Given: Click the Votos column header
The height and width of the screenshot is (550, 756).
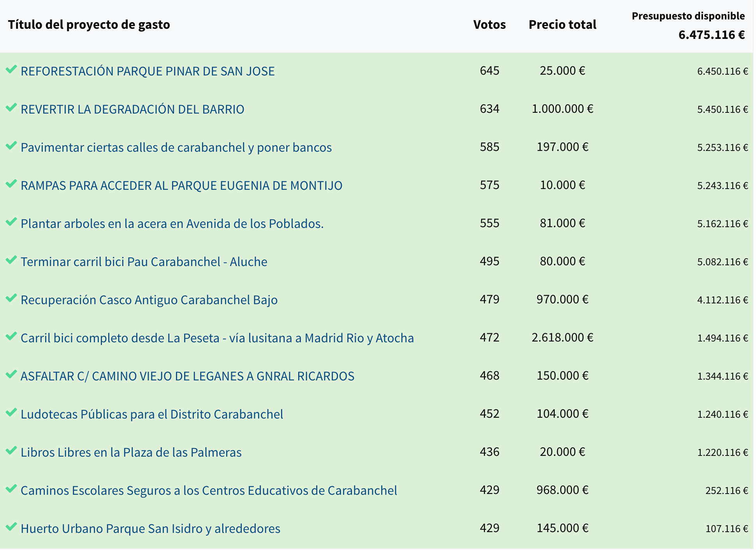Looking at the screenshot, I should pos(489,25).
